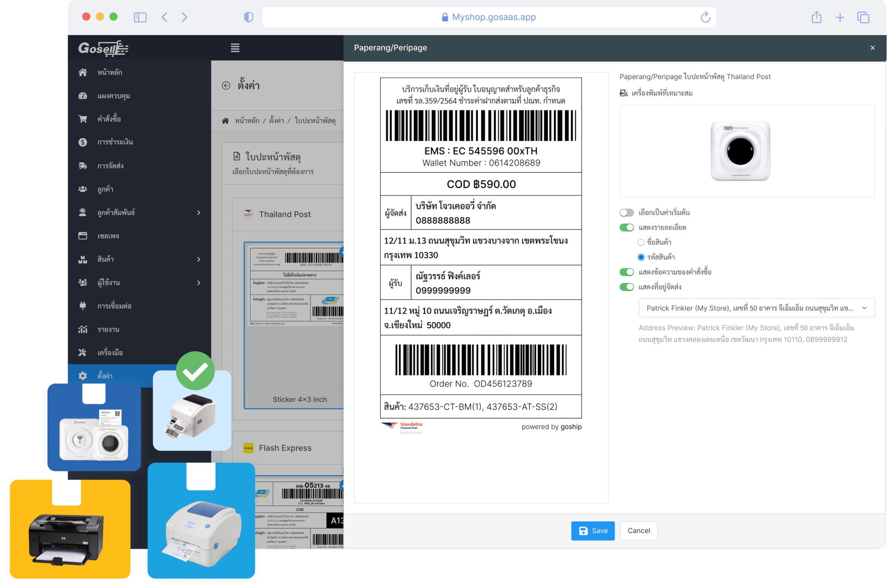Go back with the browser back arrow

click(165, 17)
